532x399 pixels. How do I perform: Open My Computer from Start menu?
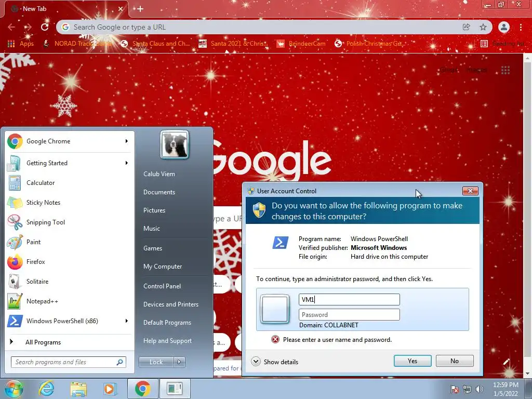163,267
